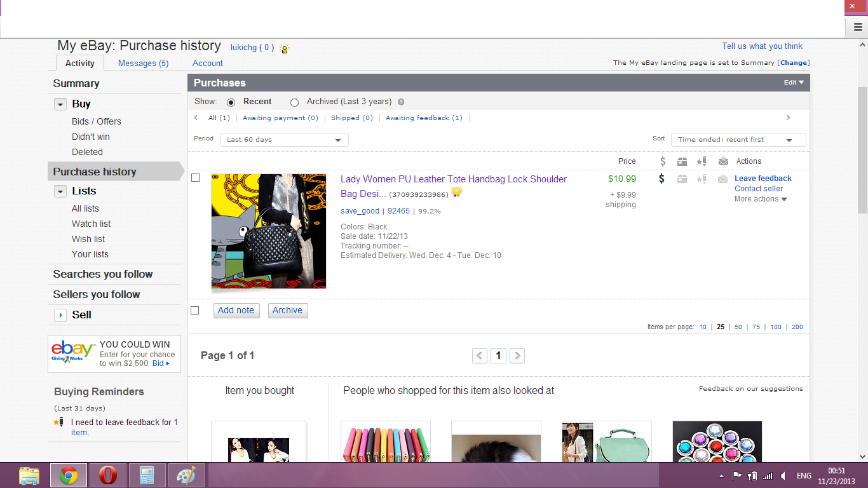Click the feedback star icon under Buying Reminders
Screen dimensions: 868x488
pyautogui.click(x=58, y=422)
